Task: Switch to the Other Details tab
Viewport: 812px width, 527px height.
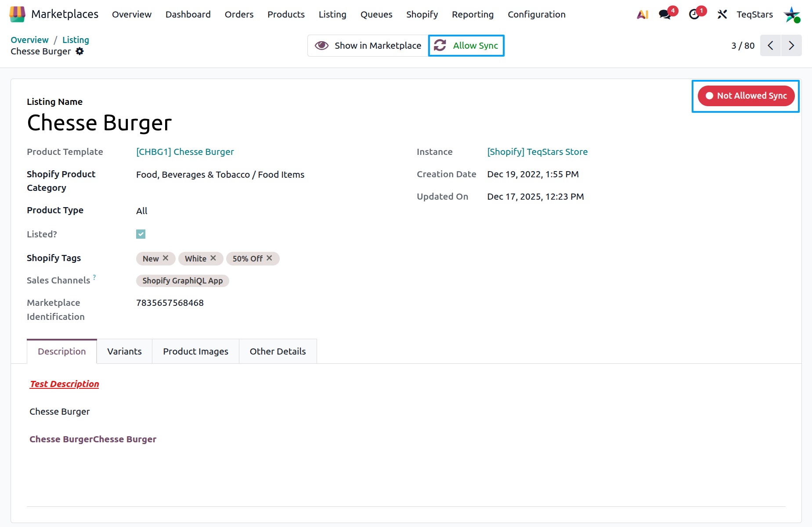Action: pos(278,351)
